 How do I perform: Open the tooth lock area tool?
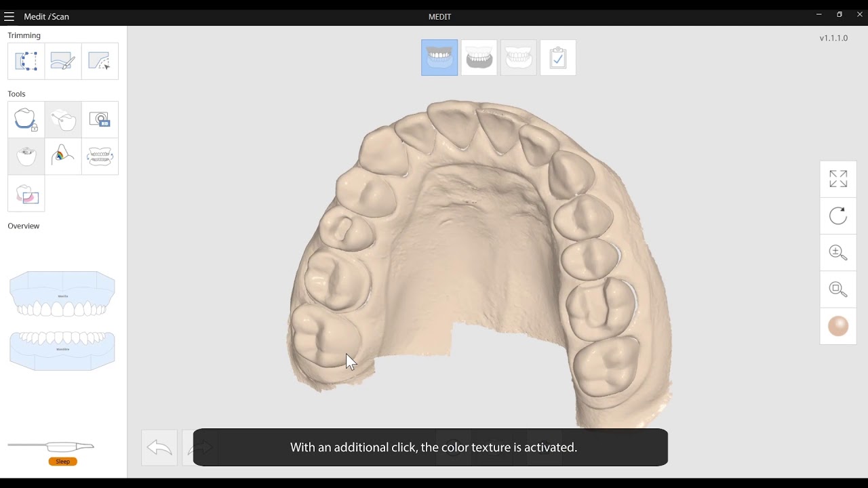pos(26,120)
